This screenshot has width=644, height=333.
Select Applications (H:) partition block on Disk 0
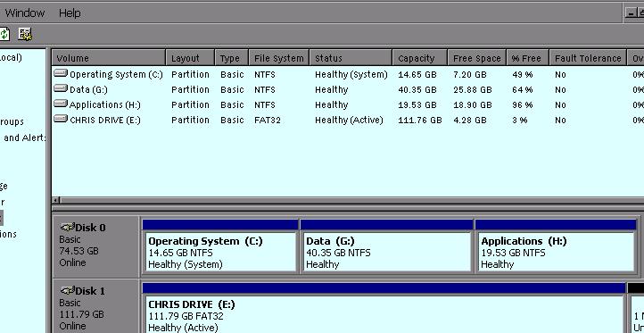coord(556,246)
